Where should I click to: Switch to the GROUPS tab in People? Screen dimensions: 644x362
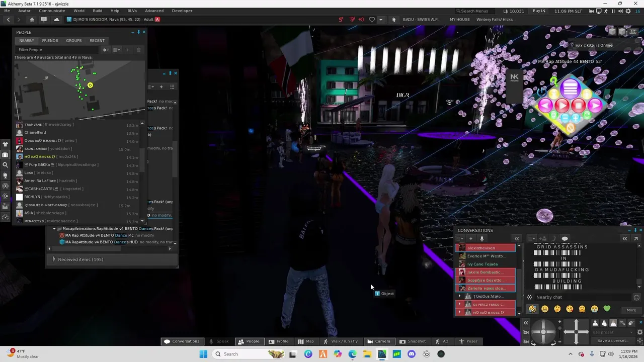pos(73,41)
